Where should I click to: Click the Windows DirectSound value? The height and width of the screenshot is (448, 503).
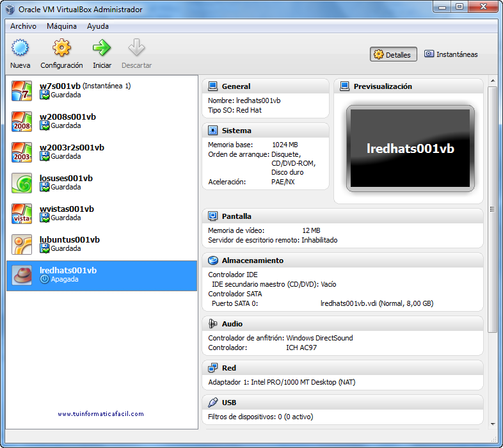pyautogui.click(x=319, y=338)
